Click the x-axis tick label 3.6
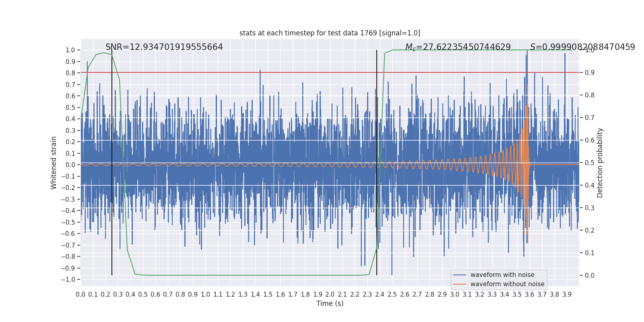Screen dimensions: 644x322 [529, 295]
